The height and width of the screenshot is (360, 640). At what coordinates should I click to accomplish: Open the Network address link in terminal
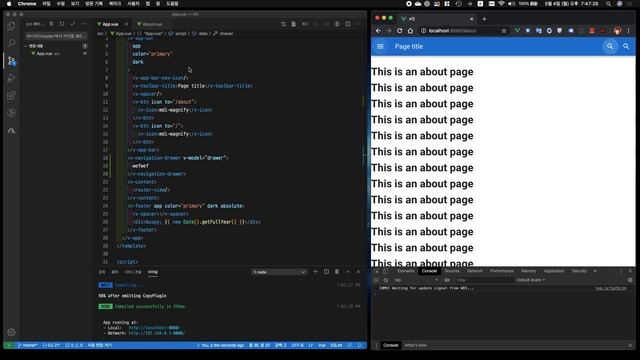click(156, 333)
